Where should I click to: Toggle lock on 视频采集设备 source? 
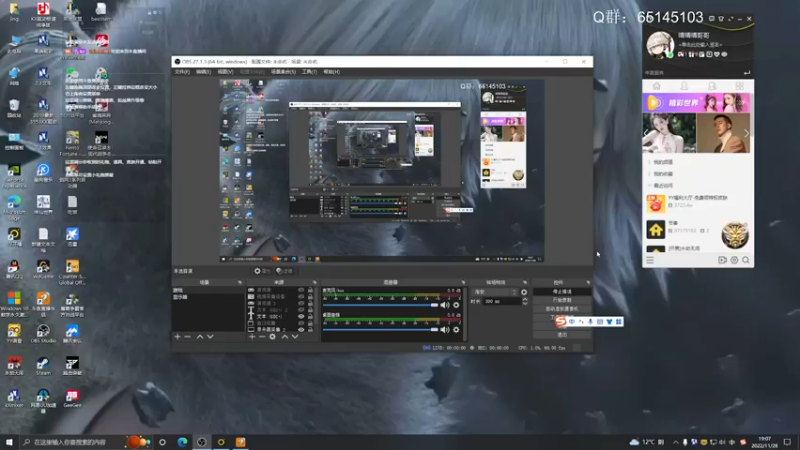[x=310, y=296]
